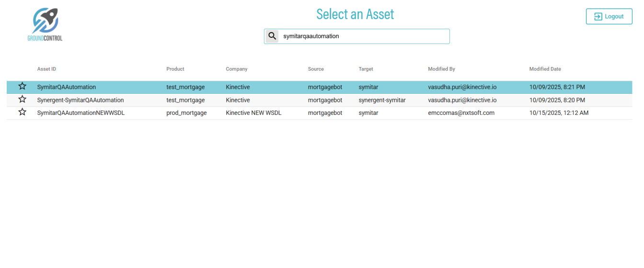Click the Select an Asset heading

[x=355, y=14]
